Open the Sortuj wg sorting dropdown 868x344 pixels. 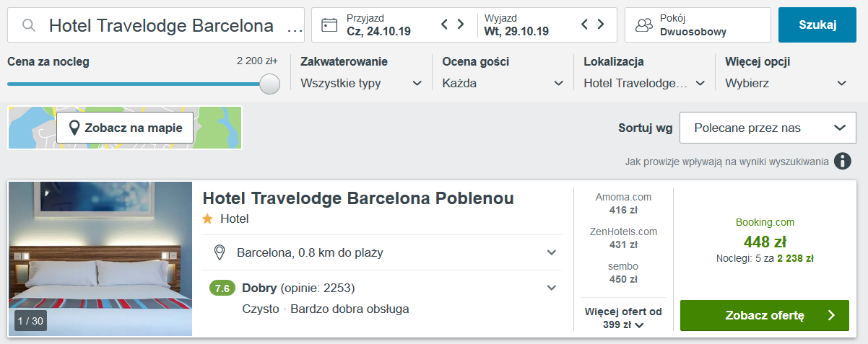pyautogui.click(x=768, y=128)
